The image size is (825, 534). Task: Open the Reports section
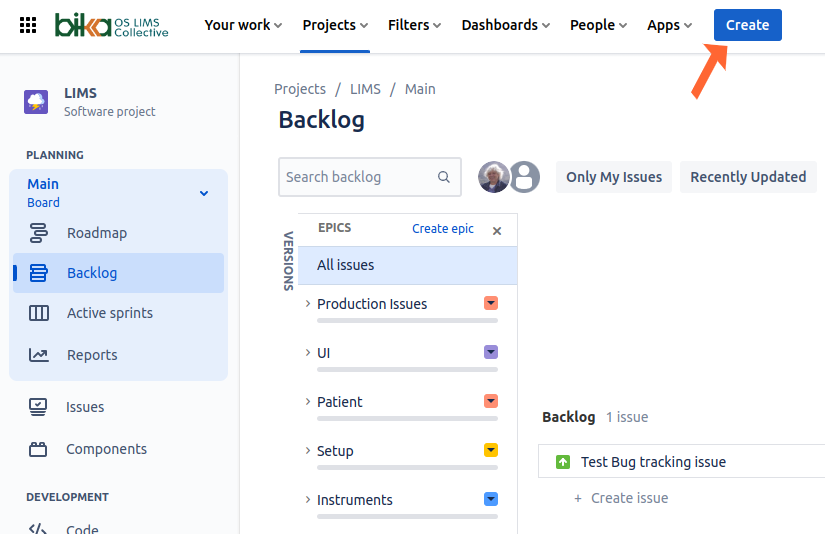click(x=91, y=355)
